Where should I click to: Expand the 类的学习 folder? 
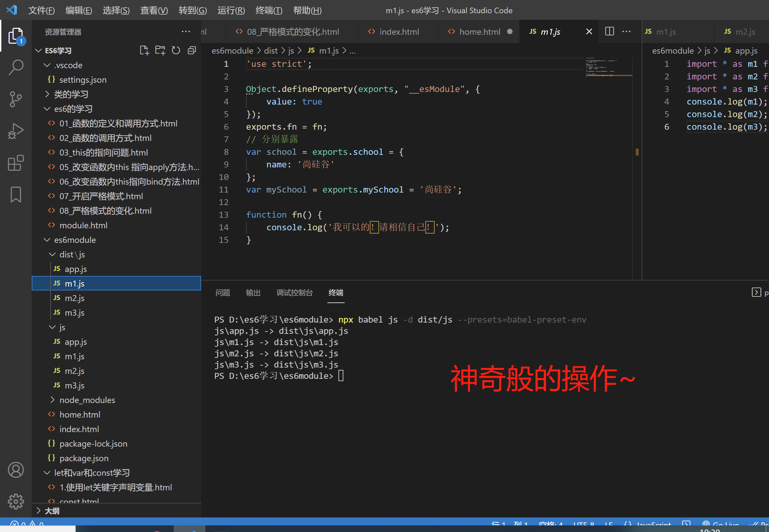coord(117,94)
